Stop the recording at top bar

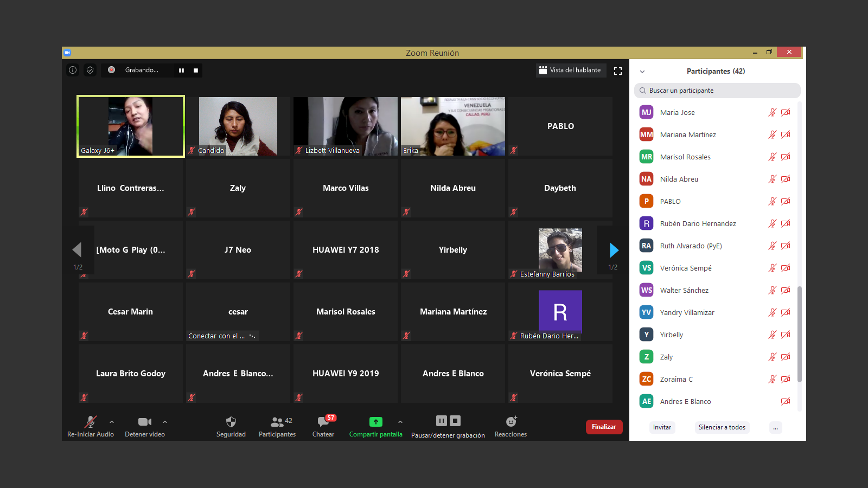tap(196, 70)
